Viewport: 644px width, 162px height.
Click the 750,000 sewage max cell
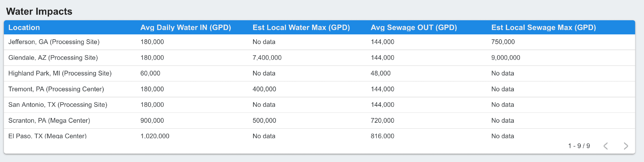[503, 42]
